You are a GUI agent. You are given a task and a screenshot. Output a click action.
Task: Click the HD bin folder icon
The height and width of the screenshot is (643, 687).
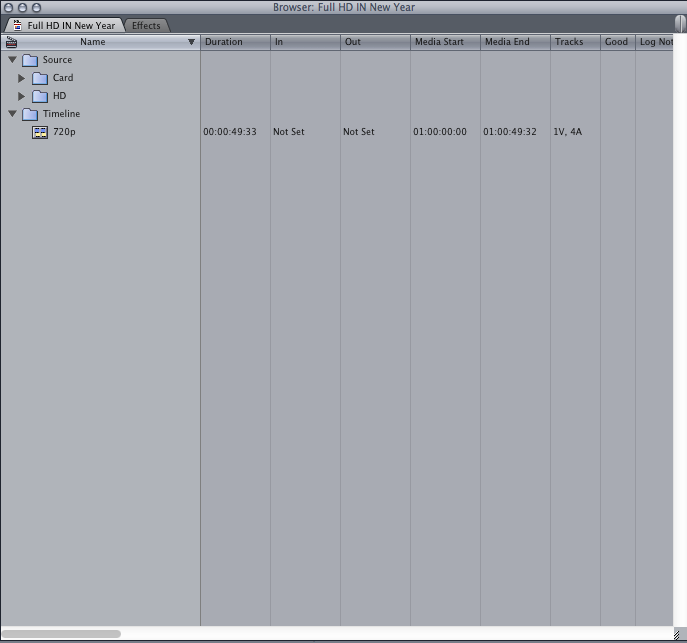(x=40, y=96)
